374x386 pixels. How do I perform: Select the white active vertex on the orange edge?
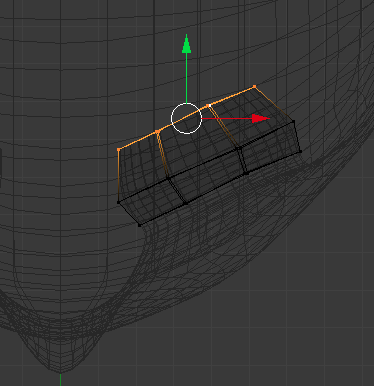(x=209, y=105)
